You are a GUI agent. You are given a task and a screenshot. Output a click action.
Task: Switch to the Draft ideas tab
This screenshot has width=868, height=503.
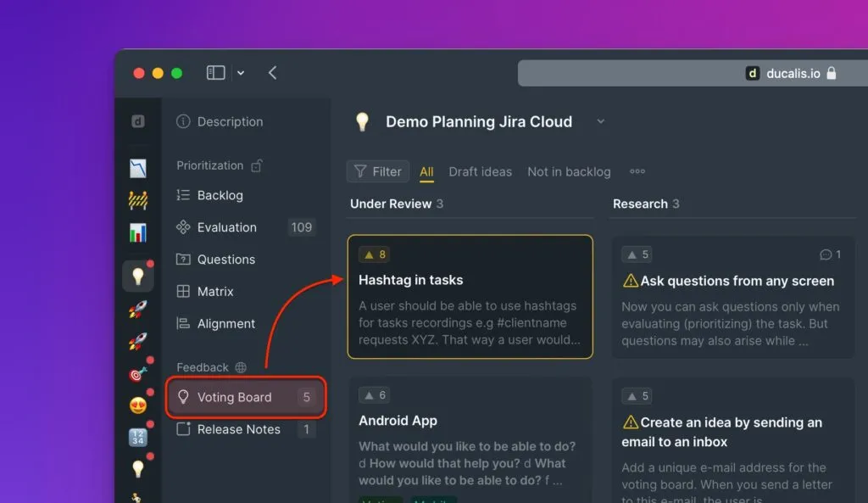(480, 171)
